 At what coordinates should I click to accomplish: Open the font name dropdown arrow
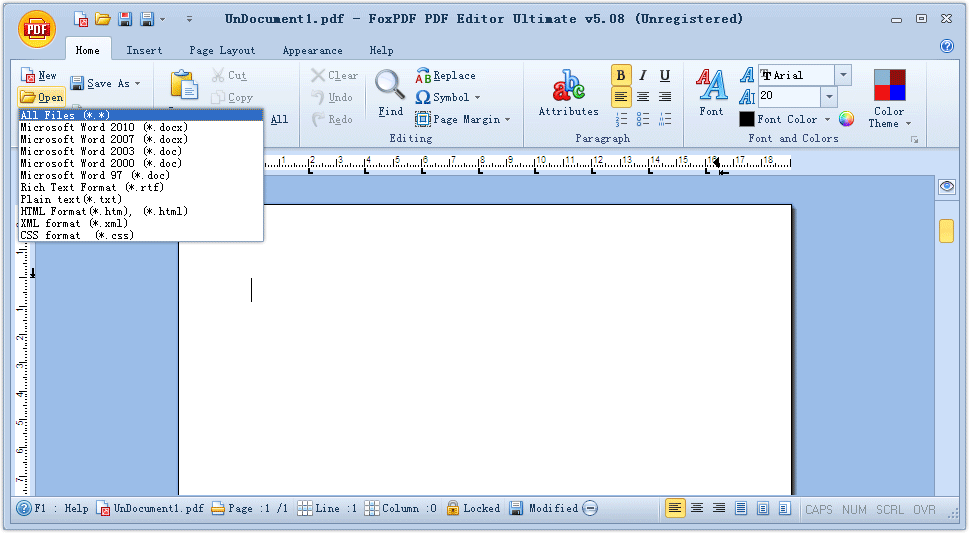pyautogui.click(x=843, y=75)
